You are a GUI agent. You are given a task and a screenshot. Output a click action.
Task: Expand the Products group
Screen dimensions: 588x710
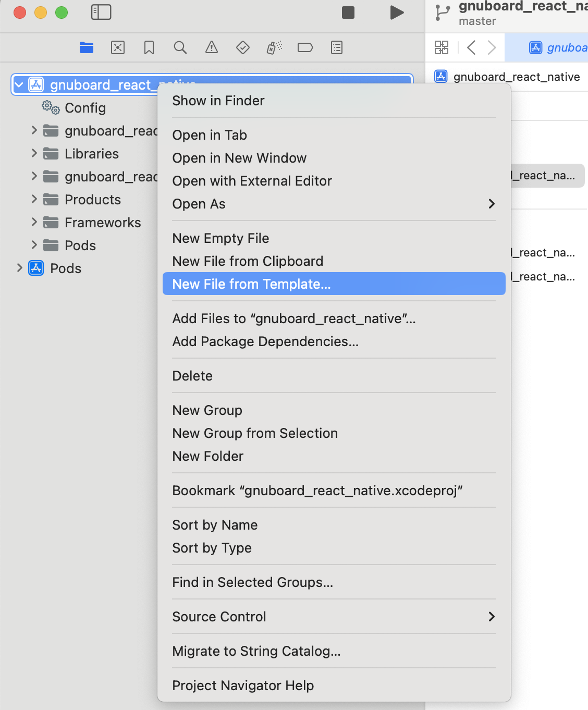click(x=34, y=199)
